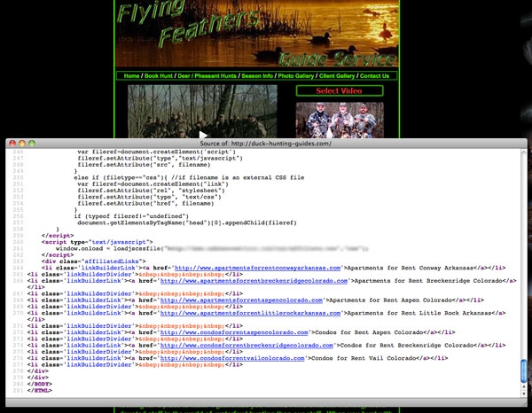Click the 'affiliatedLinks' div class text
Screen dimensions: 532x413
click(x=112, y=261)
